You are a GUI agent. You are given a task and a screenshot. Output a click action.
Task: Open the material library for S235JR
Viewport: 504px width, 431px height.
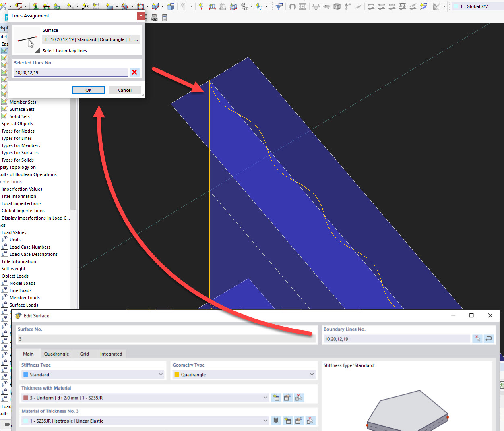277,421
